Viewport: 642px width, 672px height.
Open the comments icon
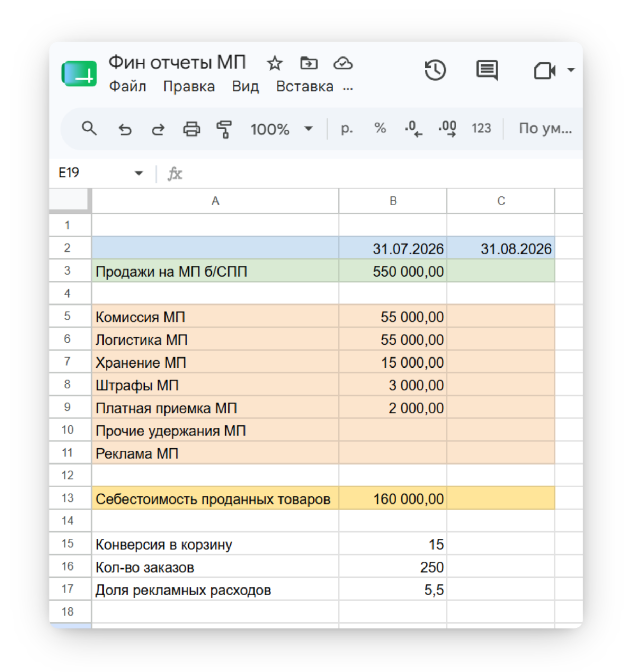[487, 70]
